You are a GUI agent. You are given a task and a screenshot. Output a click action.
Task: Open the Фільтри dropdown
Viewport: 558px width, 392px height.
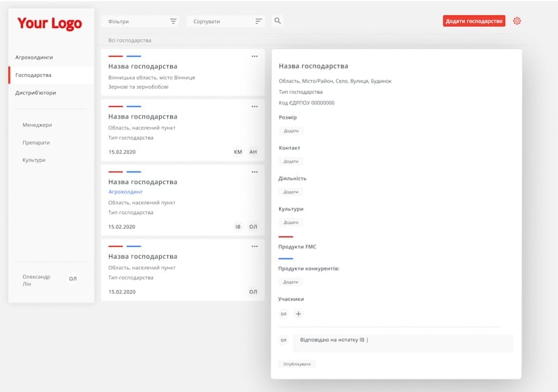139,22
